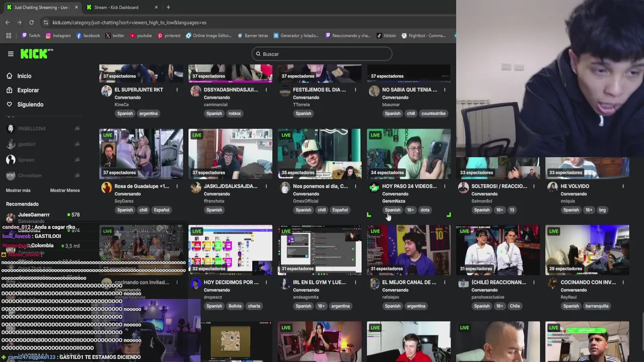Open Online Image Editor bookmark
This screenshot has height=362, width=644.
point(209,36)
